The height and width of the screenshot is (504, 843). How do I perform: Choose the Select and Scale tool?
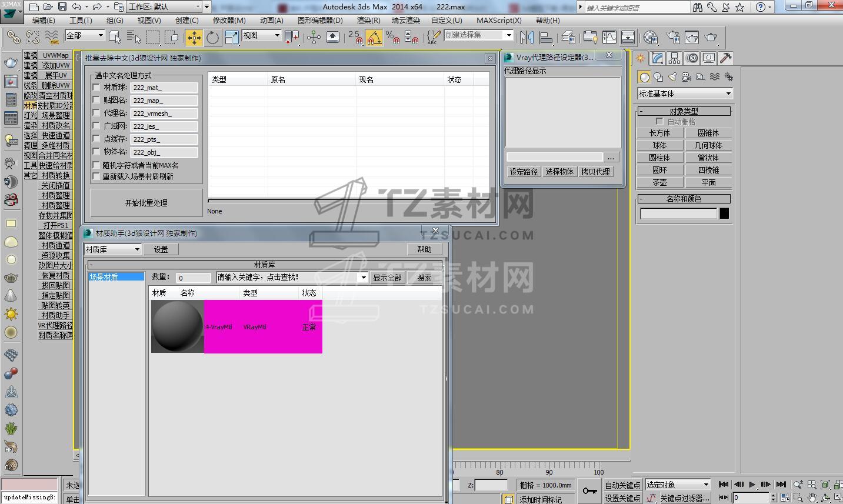pyautogui.click(x=232, y=38)
